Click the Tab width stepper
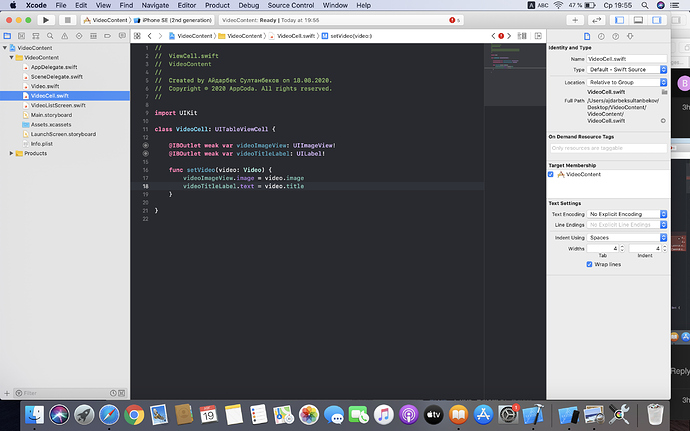 (622, 248)
